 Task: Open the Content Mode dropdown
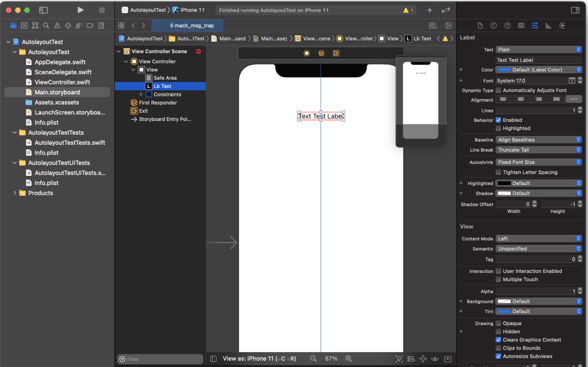coord(539,239)
